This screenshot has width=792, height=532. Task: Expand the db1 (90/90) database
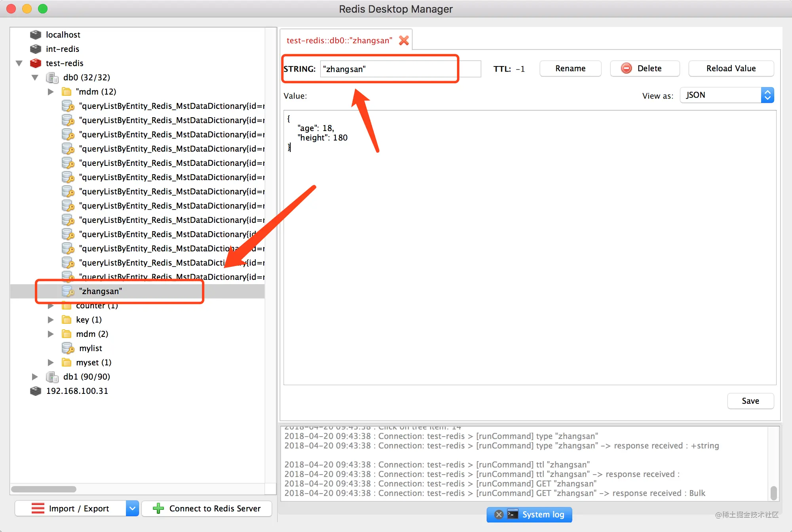coord(35,377)
